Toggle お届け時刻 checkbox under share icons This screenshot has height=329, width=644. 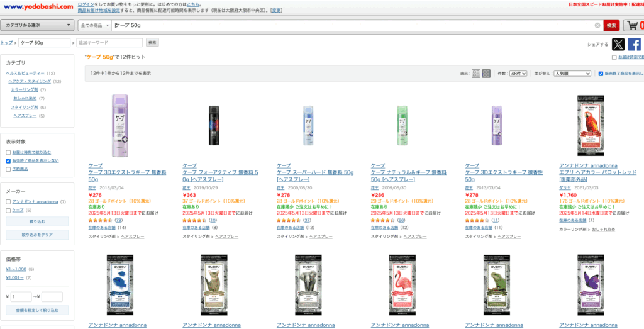(x=614, y=57)
